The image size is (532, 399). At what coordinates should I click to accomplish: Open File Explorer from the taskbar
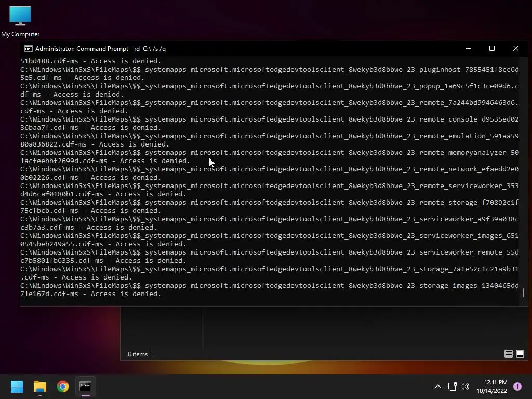39,387
